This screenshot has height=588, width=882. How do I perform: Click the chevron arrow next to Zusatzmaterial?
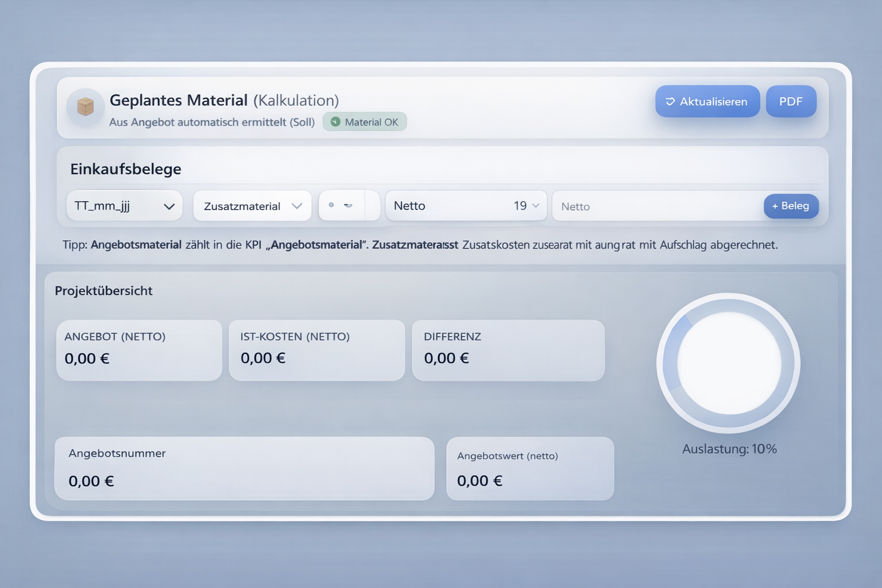click(x=297, y=206)
